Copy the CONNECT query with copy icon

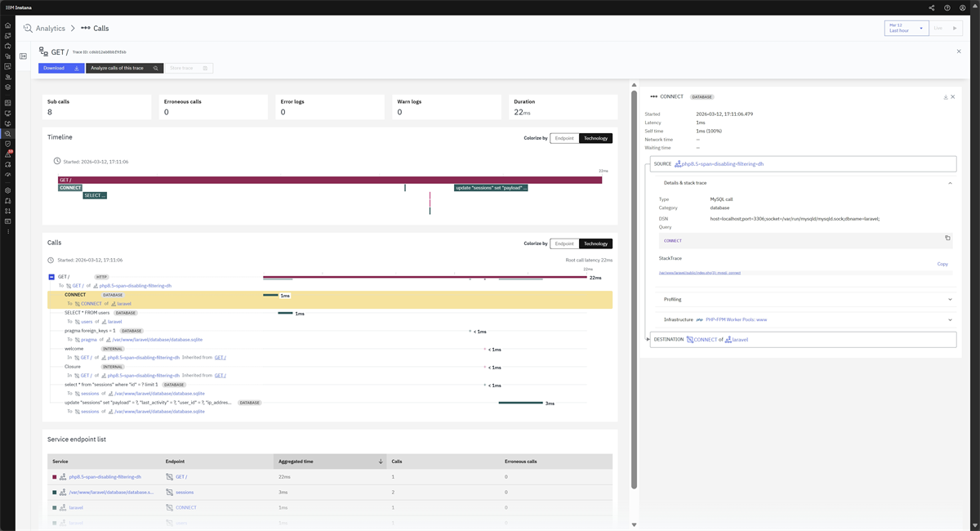tap(947, 239)
